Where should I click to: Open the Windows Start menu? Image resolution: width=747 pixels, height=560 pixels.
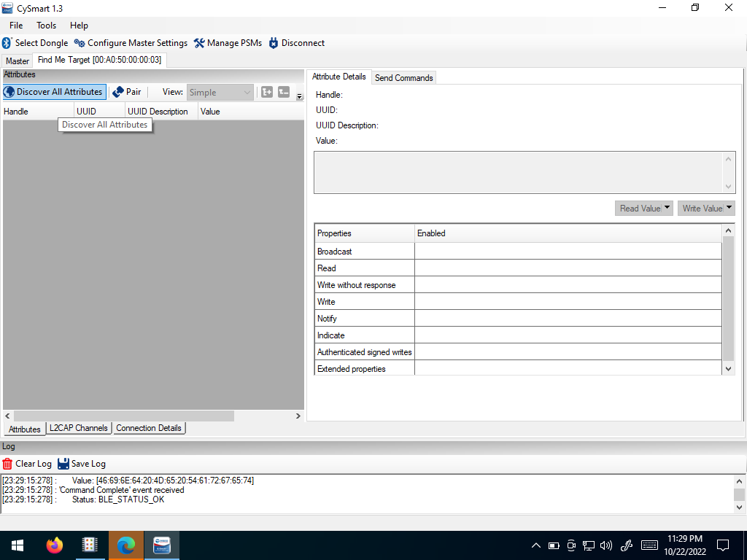[18, 545]
